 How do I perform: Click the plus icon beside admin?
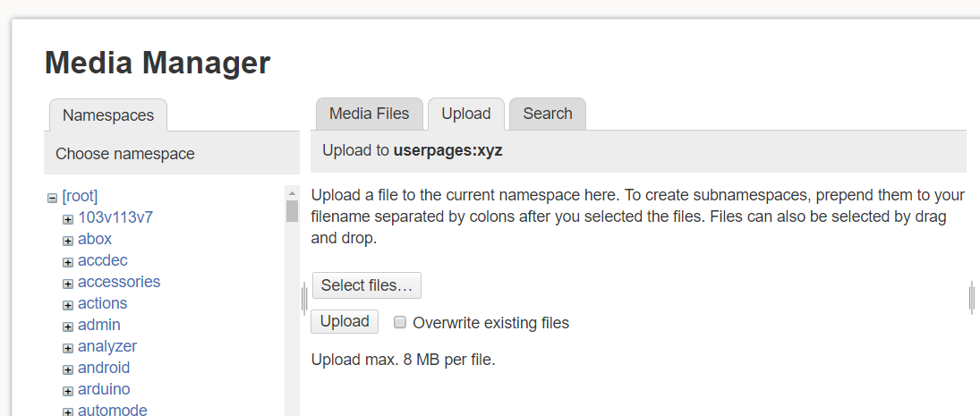pyautogui.click(x=68, y=327)
